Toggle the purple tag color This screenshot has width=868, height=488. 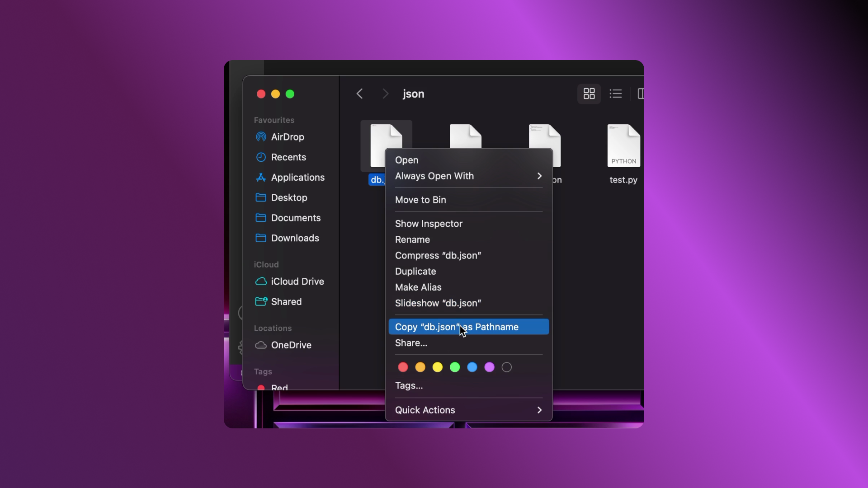(490, 367)
